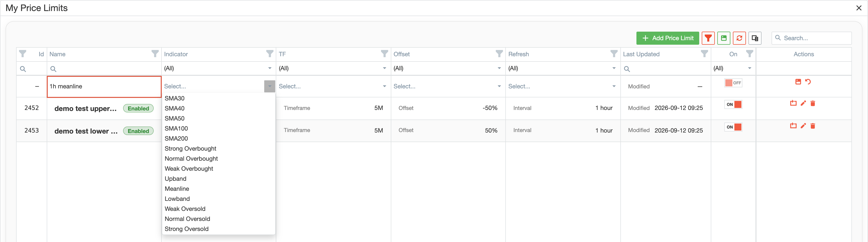This screenshot has width=868, height=242.
Task: Open the TF column header filter
Action: (x=385, y=54)
